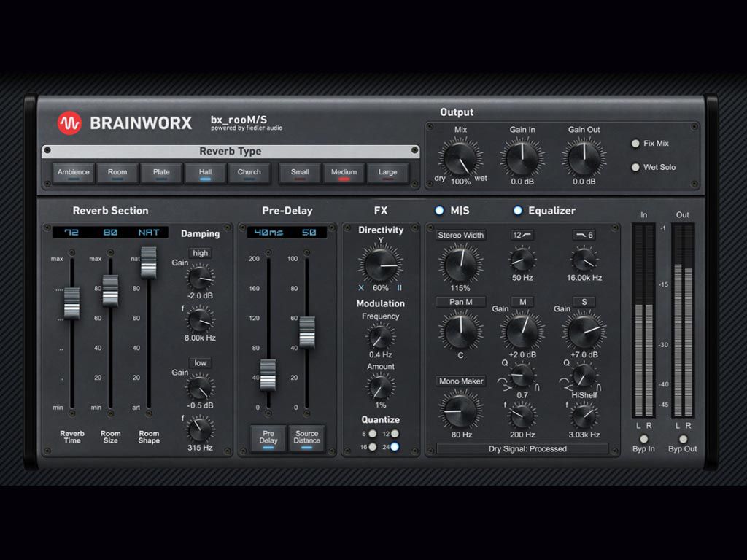Click the Modulation Frequency knob
This screenshot has width=747, height=560.
380,337
